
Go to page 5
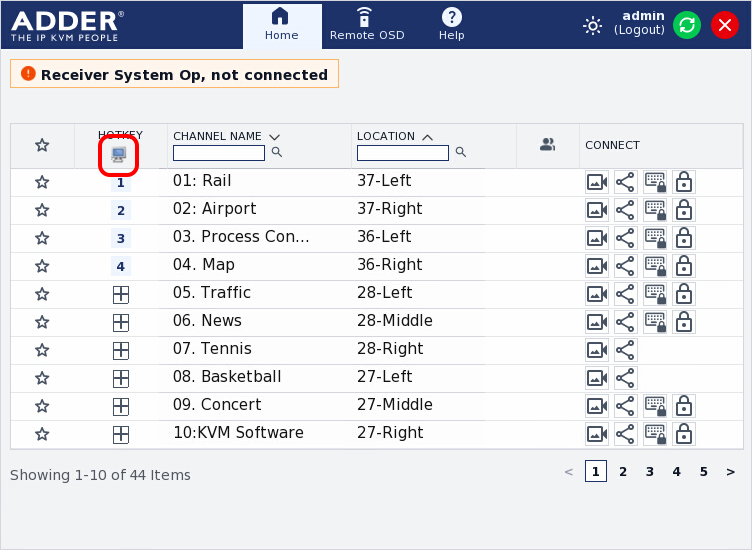click(703, 472)
